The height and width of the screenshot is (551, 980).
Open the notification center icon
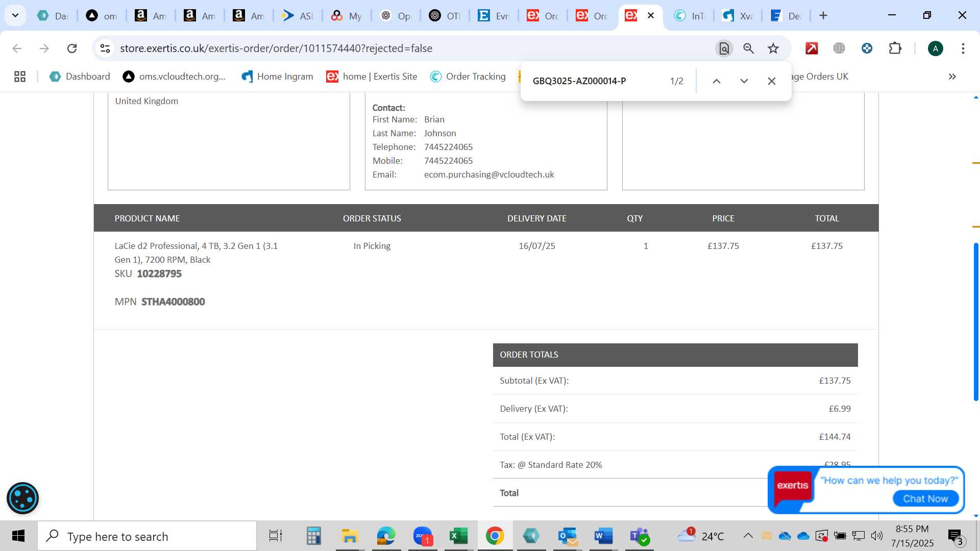[x=955, y=536]
